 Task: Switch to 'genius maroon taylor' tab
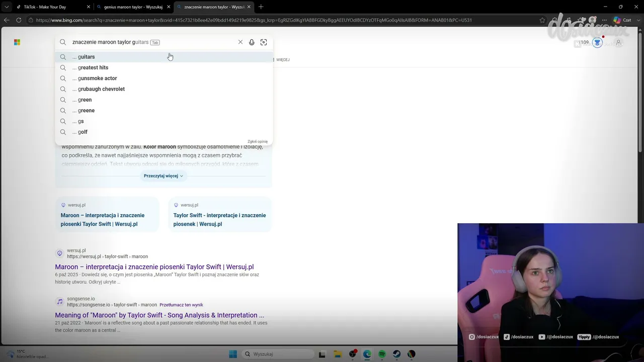[132, 7]
